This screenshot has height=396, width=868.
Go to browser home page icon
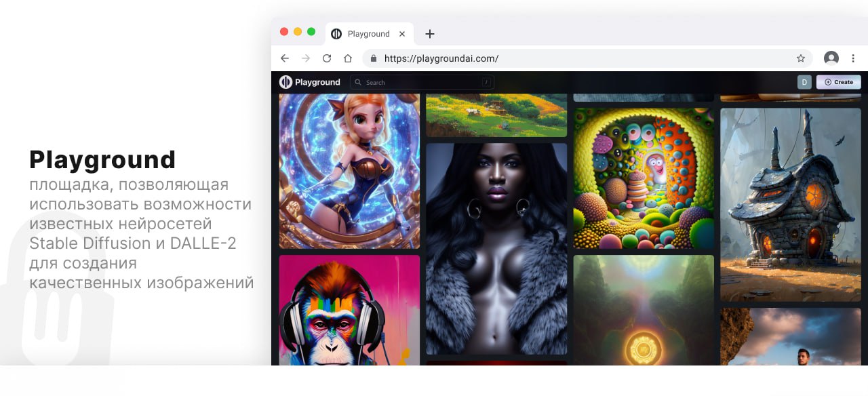(348, 58)
